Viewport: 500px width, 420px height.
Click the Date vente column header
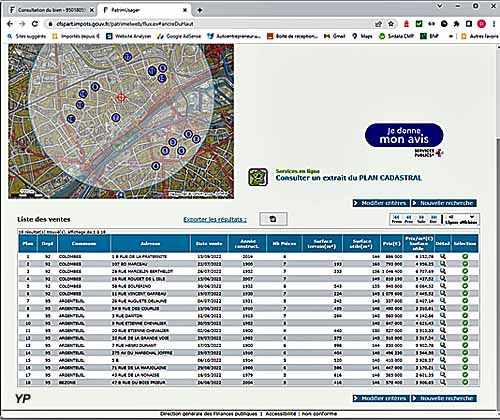click(x=209, y=243)
